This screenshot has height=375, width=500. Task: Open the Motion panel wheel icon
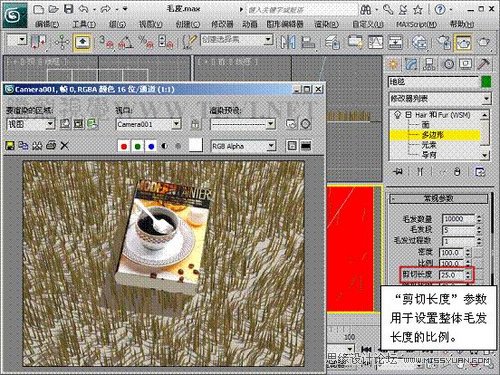click(448, 64)
